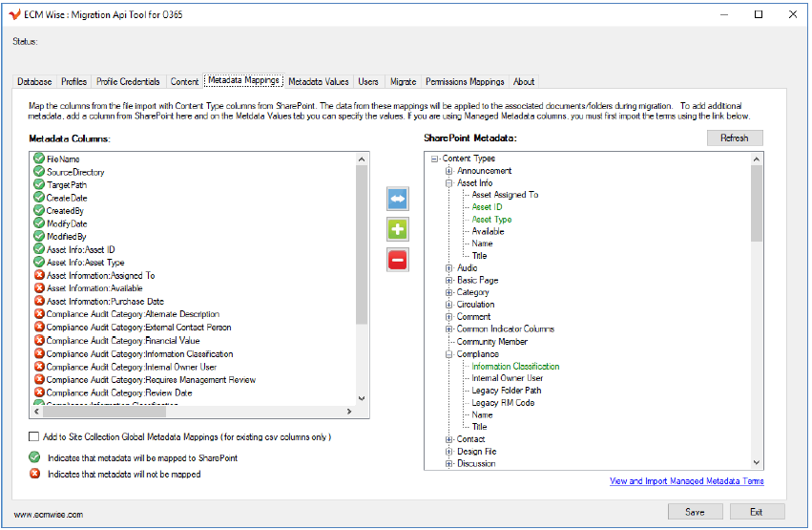
Task: Expand the Announcement content type node
Action: (448, 171)
